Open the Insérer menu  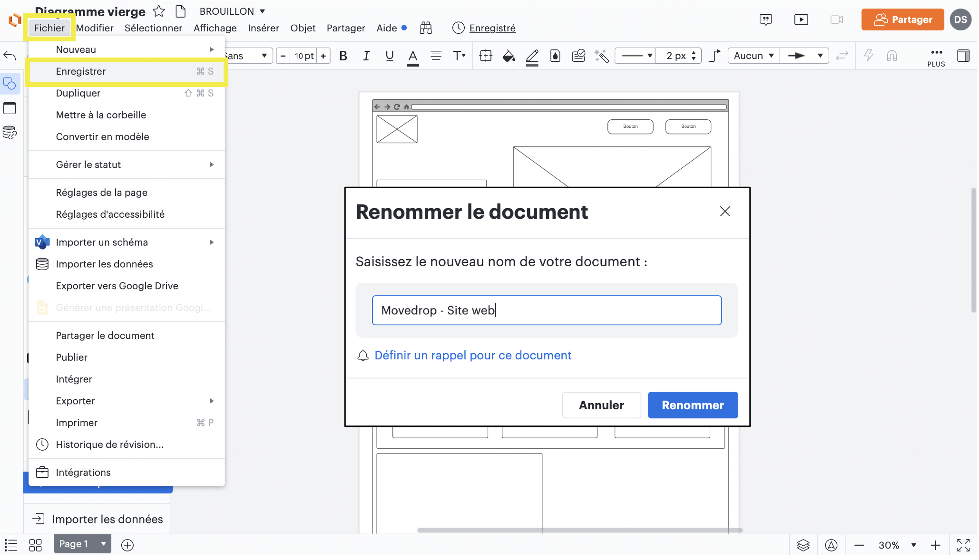tap(264, 28)
